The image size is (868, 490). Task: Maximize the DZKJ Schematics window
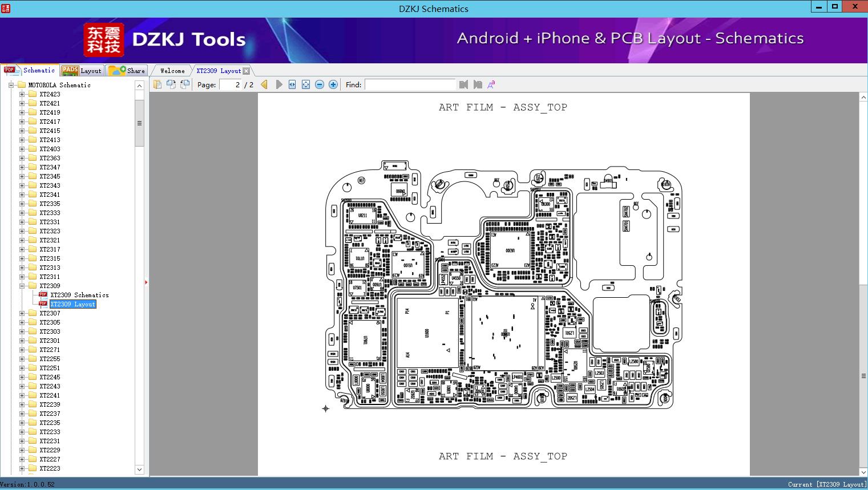(835, 6)
